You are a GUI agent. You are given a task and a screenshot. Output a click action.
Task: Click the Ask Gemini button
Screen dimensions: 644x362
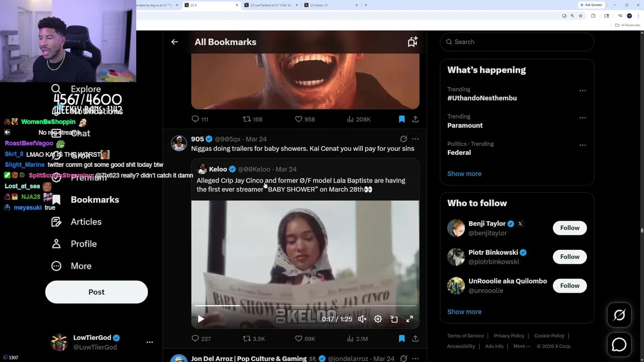click(x=592, y=5)
